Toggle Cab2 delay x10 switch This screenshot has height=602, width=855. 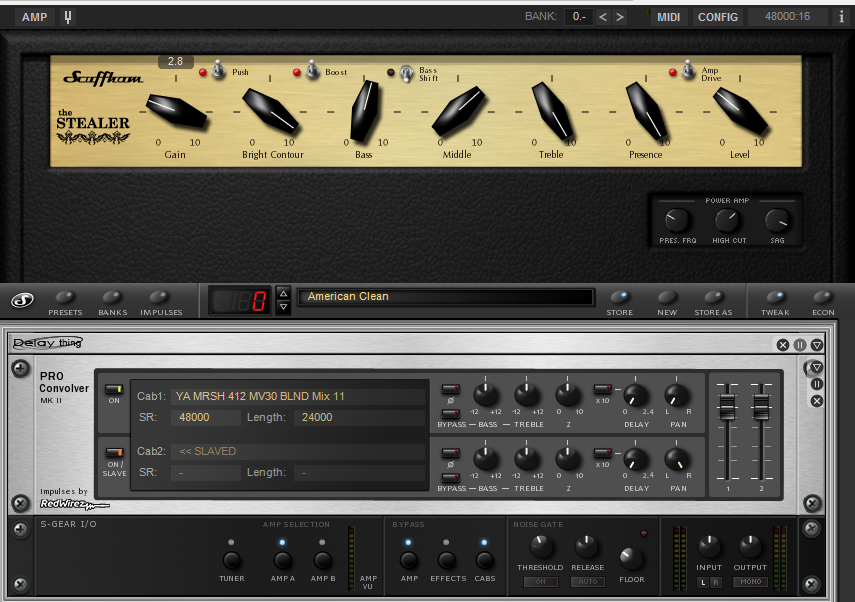(x=602, y=453)
